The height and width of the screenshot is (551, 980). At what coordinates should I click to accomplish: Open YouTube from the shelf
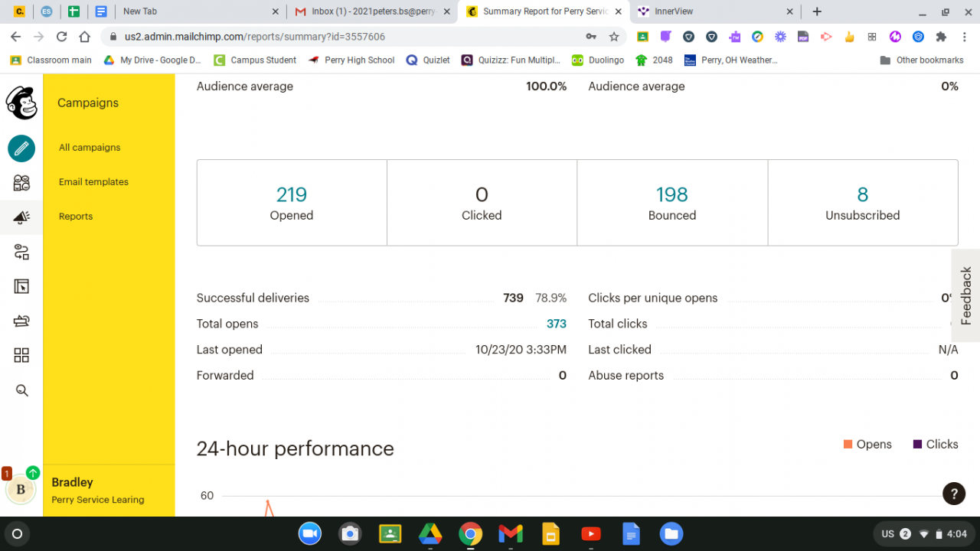tap(590, 533)
